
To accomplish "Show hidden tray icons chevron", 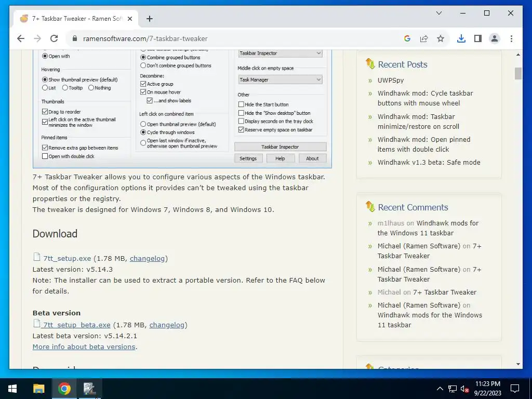I will (440, 389).
